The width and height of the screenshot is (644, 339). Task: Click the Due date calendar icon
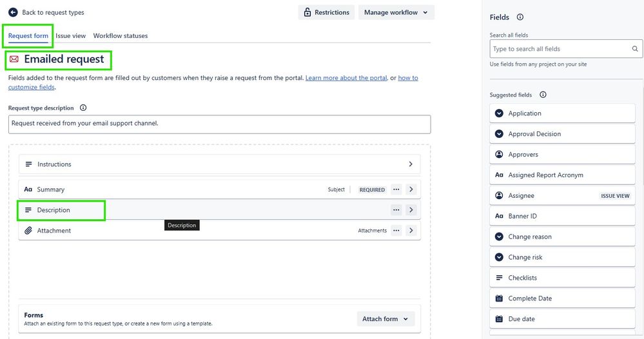coord(499,319)
